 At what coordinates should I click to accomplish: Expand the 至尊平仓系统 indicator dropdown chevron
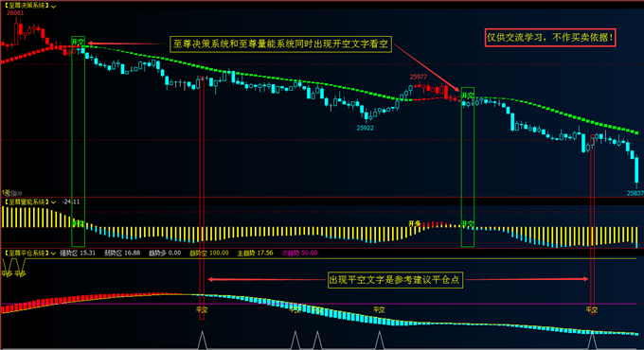click(x=53, y=254)
